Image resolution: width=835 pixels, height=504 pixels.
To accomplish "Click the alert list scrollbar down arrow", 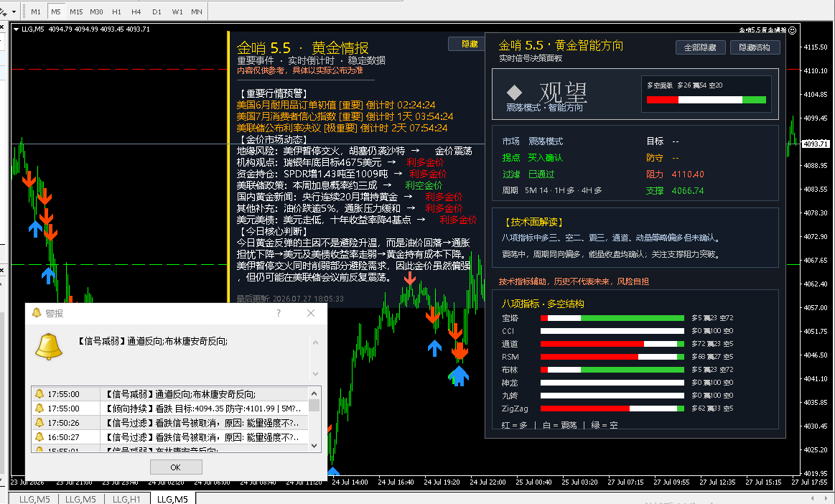I will 314,446.
